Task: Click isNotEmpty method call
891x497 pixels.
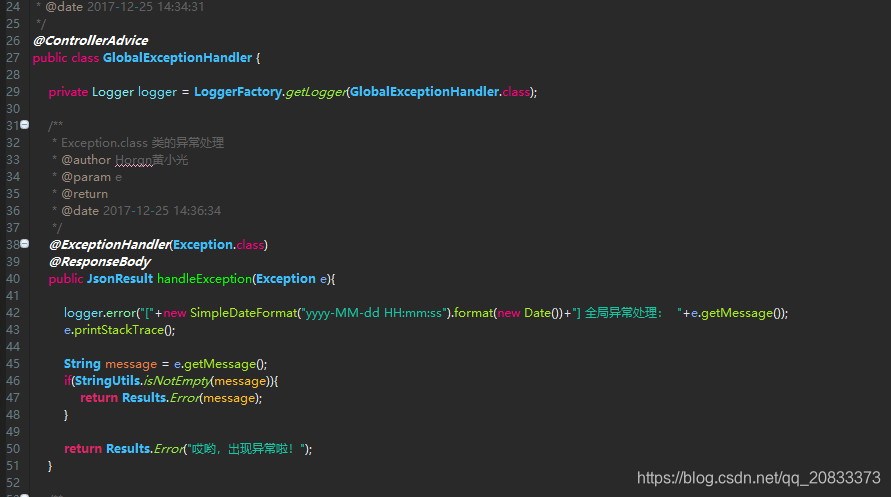Action: tap(177, 381)
